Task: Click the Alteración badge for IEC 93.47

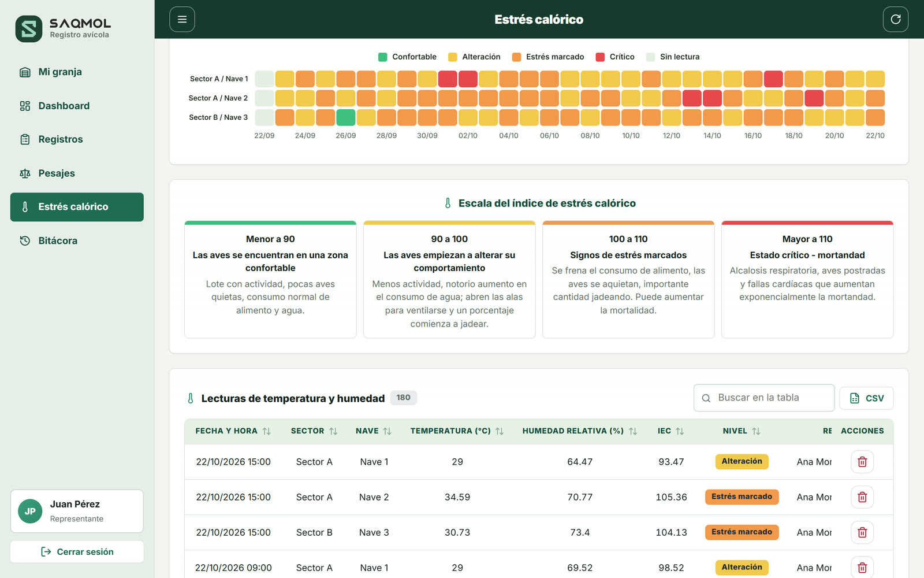Action: pos(742,461)
